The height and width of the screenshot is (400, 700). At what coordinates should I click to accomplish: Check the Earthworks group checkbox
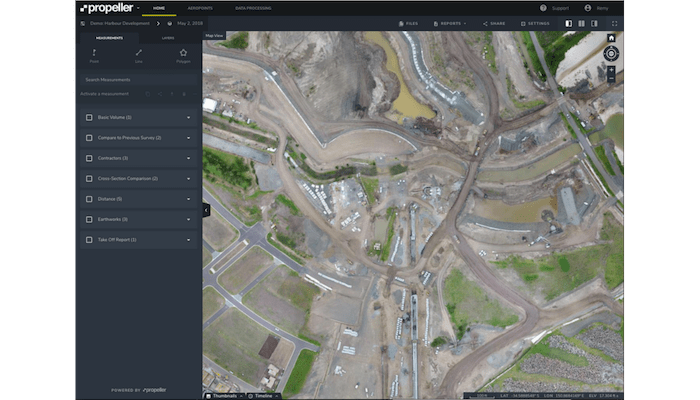pos(89,219)
